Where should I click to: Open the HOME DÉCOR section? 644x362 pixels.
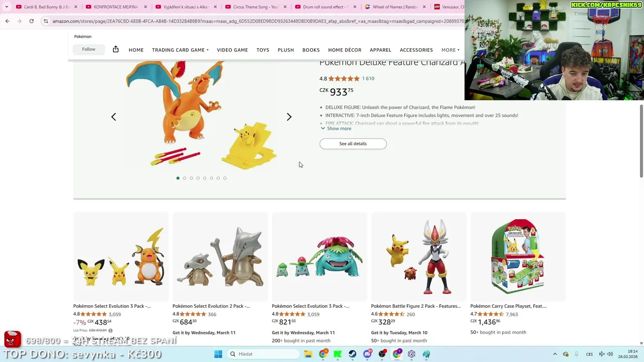[x=345, y=50]
